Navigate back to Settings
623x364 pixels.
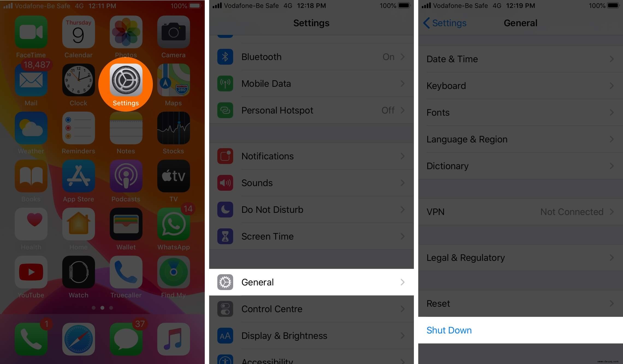pyautogui.click(x=444, y=23)
